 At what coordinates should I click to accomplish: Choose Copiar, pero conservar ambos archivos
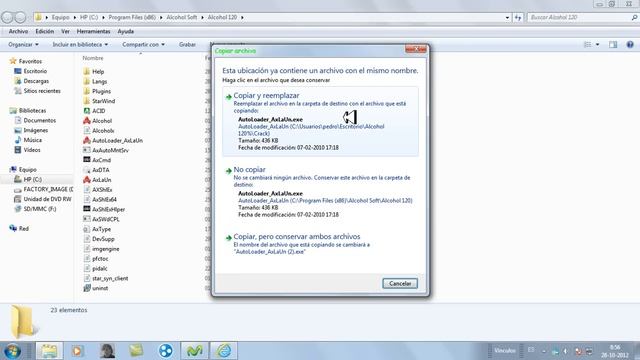[320, 244]
